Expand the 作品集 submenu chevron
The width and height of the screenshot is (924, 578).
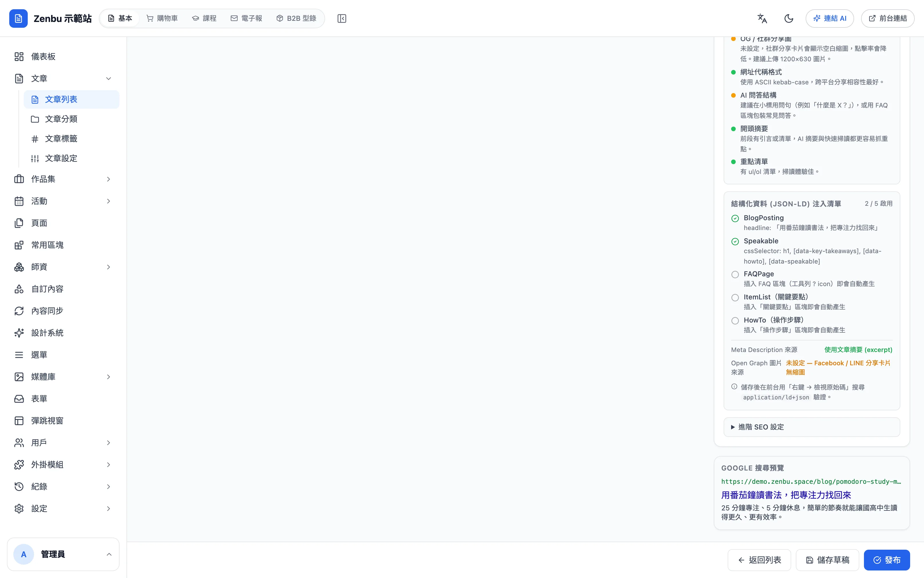click(109, 179)
